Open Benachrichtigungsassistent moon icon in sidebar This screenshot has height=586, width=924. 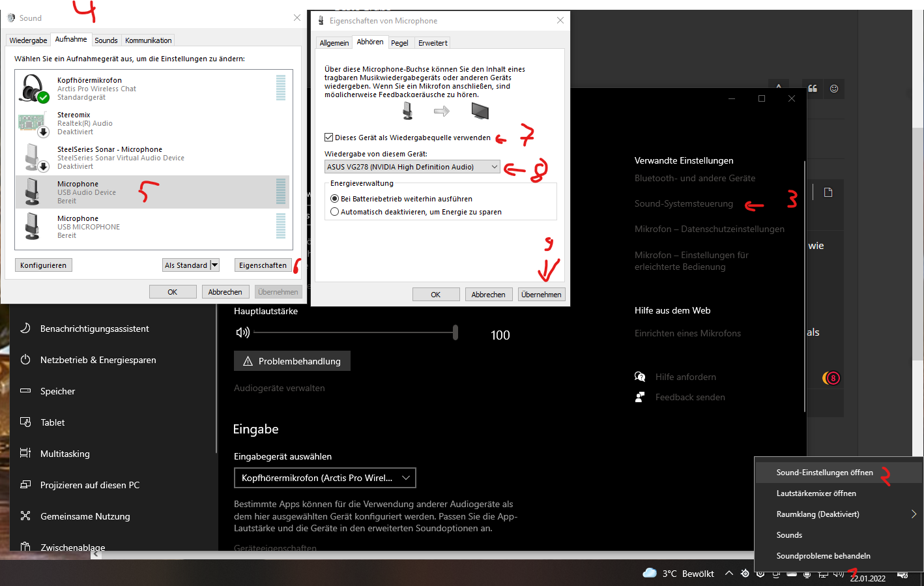25,329
